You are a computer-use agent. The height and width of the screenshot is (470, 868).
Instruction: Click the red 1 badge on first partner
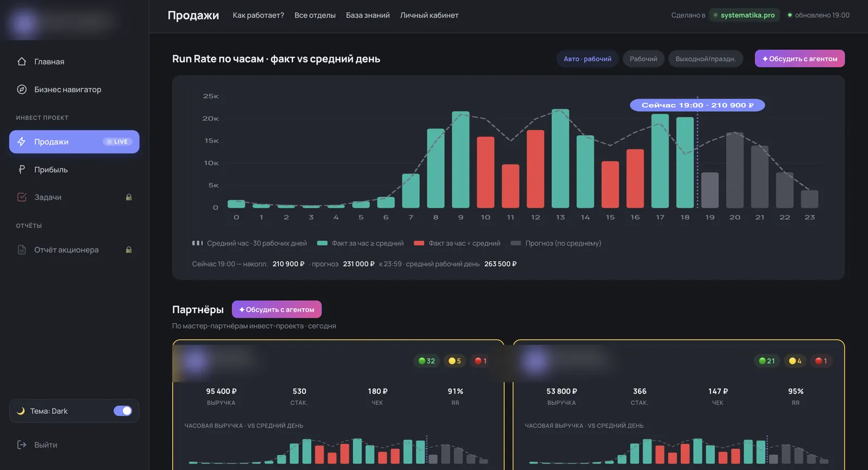click(x=480, y=361)
